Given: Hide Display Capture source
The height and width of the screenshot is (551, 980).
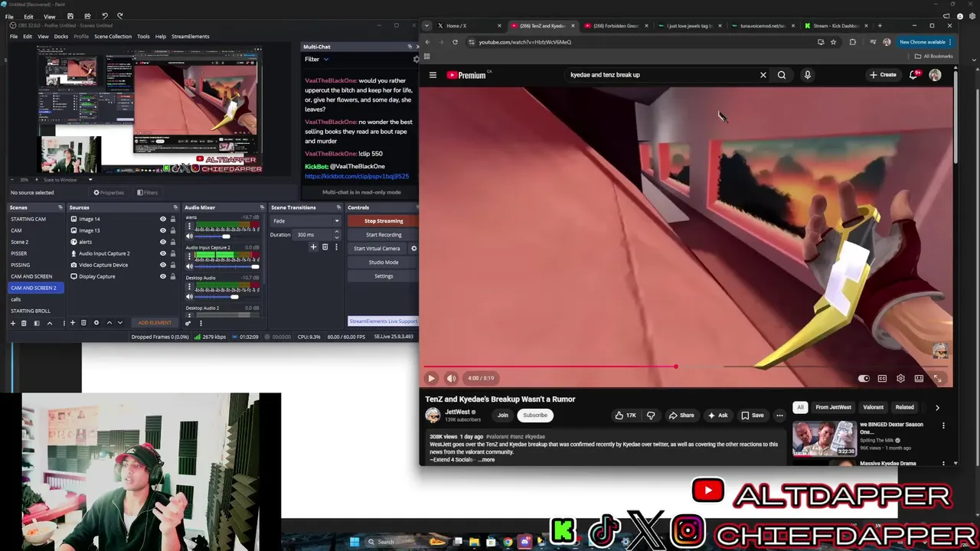Looking at the screenshot, I should (x=162, y=276).
